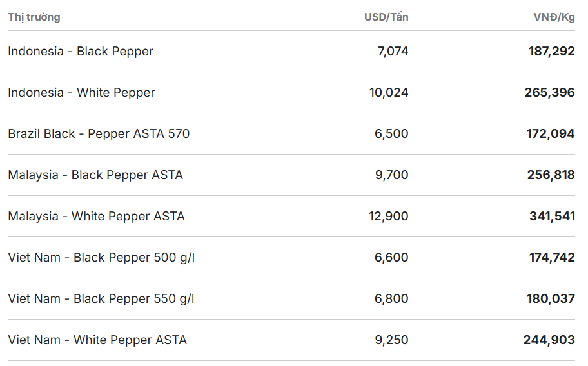Select the Indonesia - White Pepper row label
Image resolution: width=588 pixels, height=366 pixels.
81,93
